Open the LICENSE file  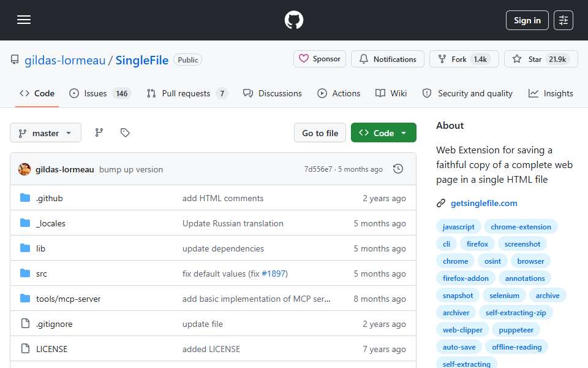click(x=51, y=349)
